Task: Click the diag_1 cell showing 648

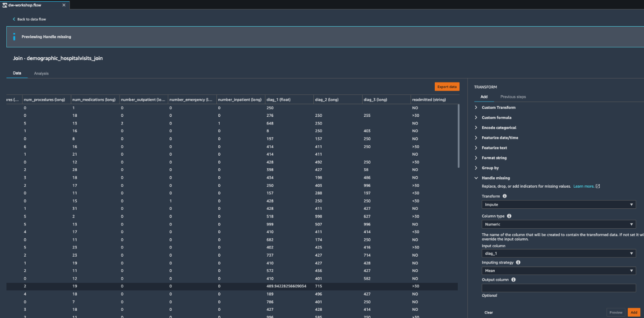Action: tap(270, 123)
